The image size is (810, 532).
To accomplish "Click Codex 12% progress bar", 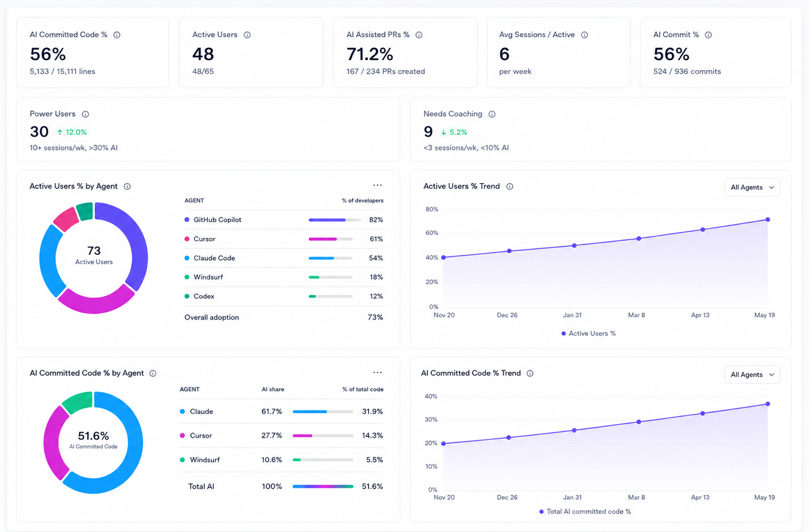I will 330,296.
